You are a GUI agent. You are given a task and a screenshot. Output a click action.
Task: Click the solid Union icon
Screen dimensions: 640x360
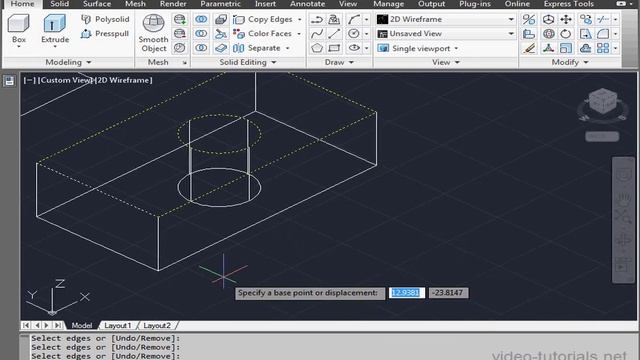[x=201, y=19]
